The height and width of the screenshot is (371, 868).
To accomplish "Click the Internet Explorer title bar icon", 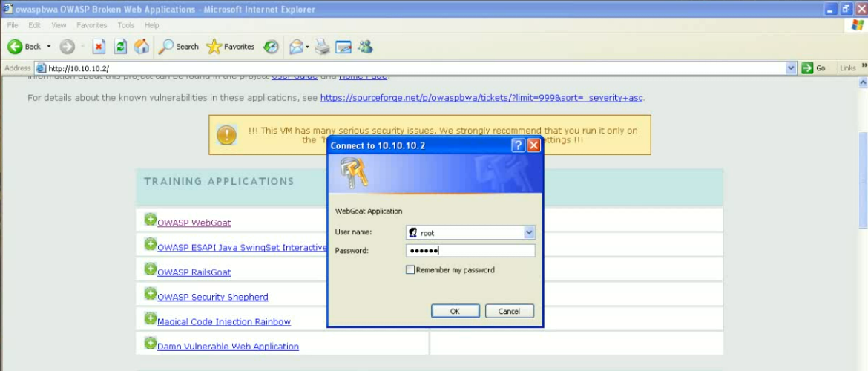I will click(7, 9).
